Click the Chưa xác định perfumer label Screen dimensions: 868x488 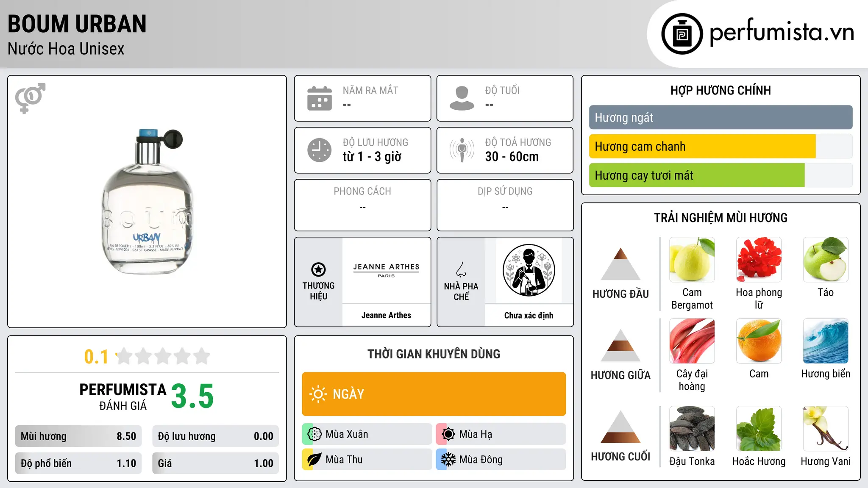(529, 315)
